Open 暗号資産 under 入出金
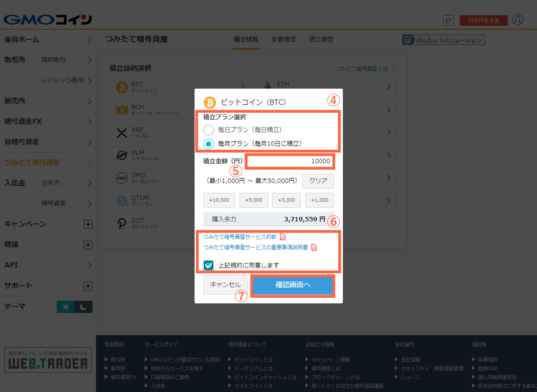This screenshot has height=392, width=537. 66,204
